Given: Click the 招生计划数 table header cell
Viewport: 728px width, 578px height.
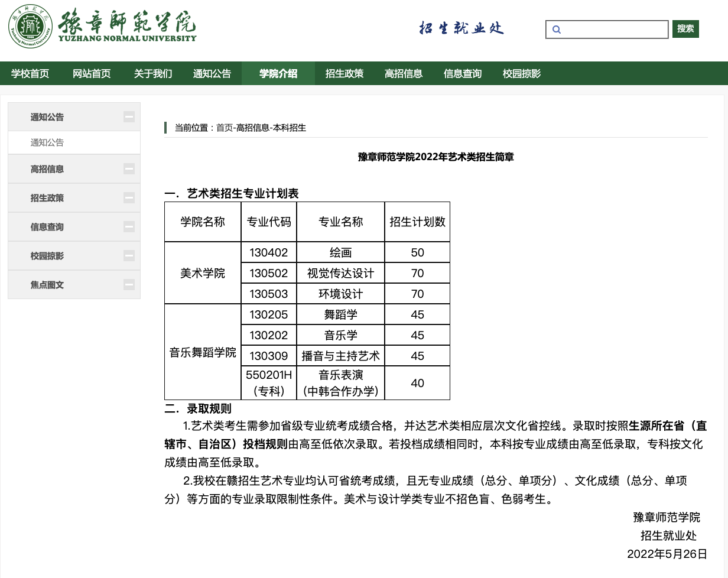Looking at the screenshot, I should click(417, 222).
